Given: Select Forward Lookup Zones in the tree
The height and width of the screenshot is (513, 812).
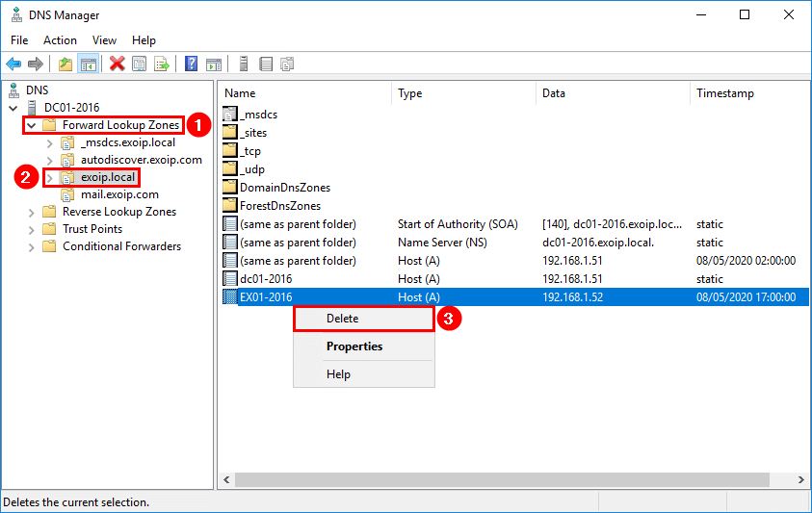Looking at the screenshot, I should pos(120,125).
